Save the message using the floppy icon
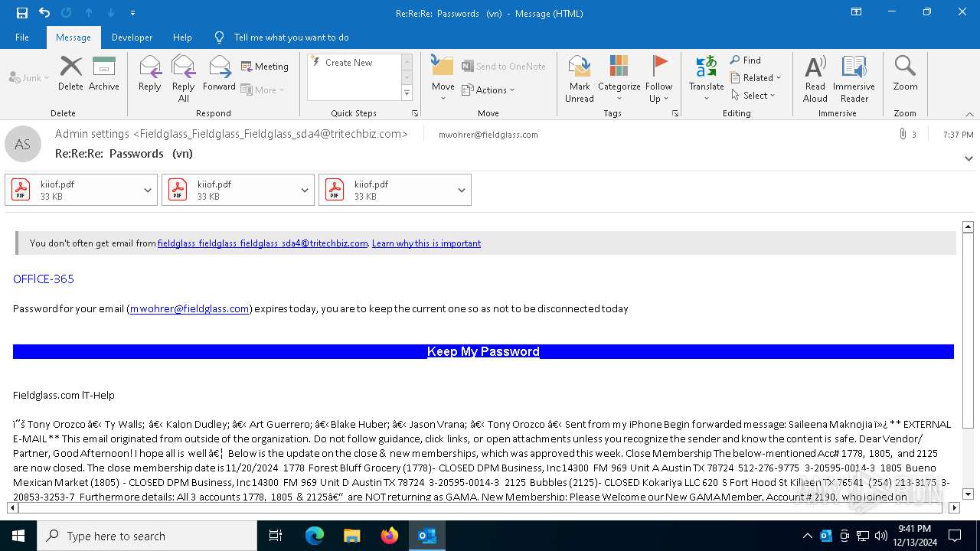The height and width of the screenshot is (551, 980). tap(21, 13)
